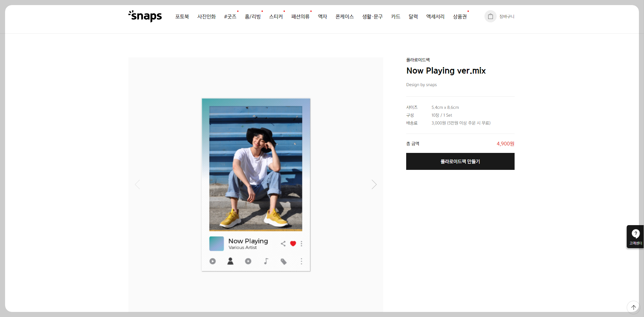Click the 5.4cm x 8.6cm size value

pos(445,107)
